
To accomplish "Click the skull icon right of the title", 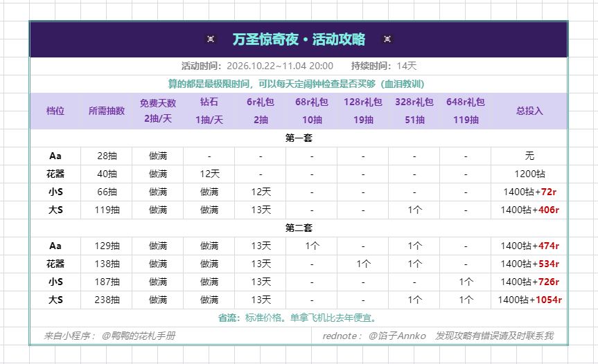I will [387, 39].
